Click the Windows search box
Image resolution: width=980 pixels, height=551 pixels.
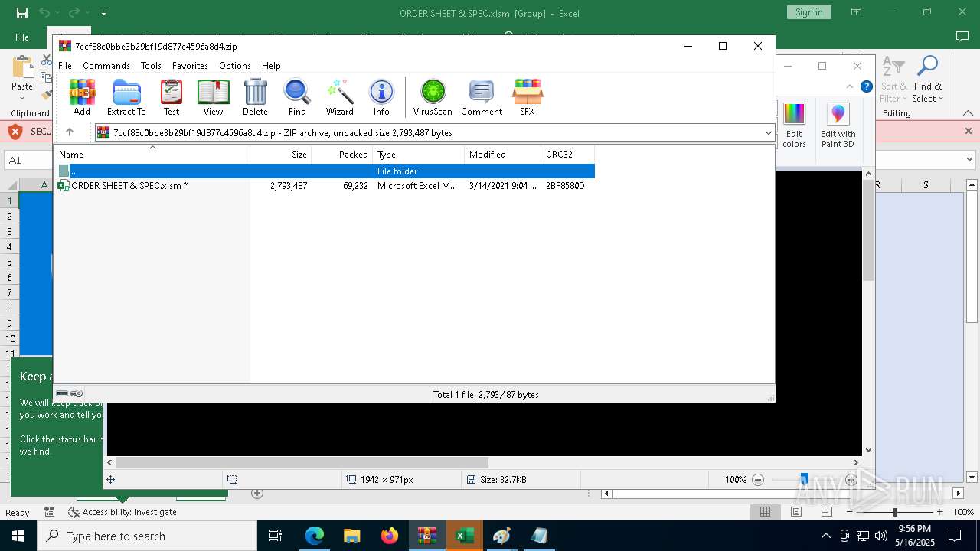(147, 536)
